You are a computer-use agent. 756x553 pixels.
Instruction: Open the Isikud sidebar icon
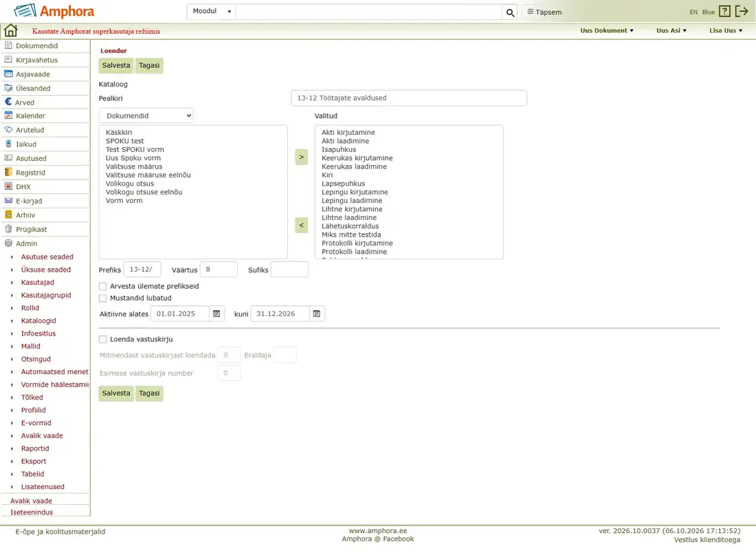[8, 144]
